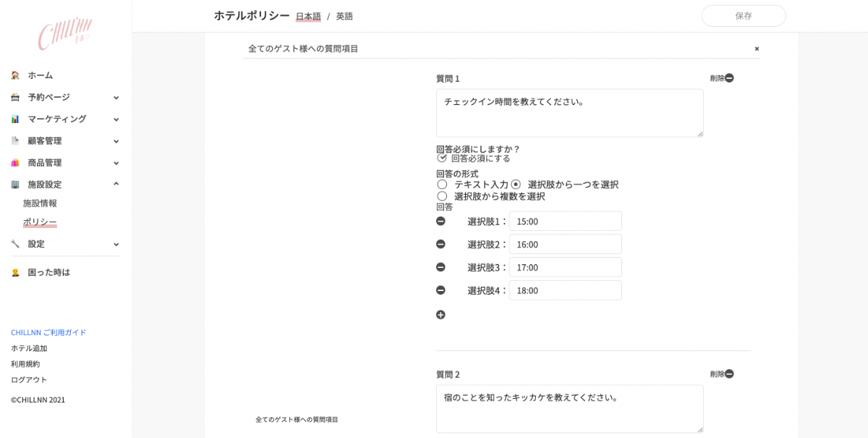Select the 選択肢から複数を選択 radio option
Image resolution: width=868 pixels, height=438 pixels.
point(442,196)
